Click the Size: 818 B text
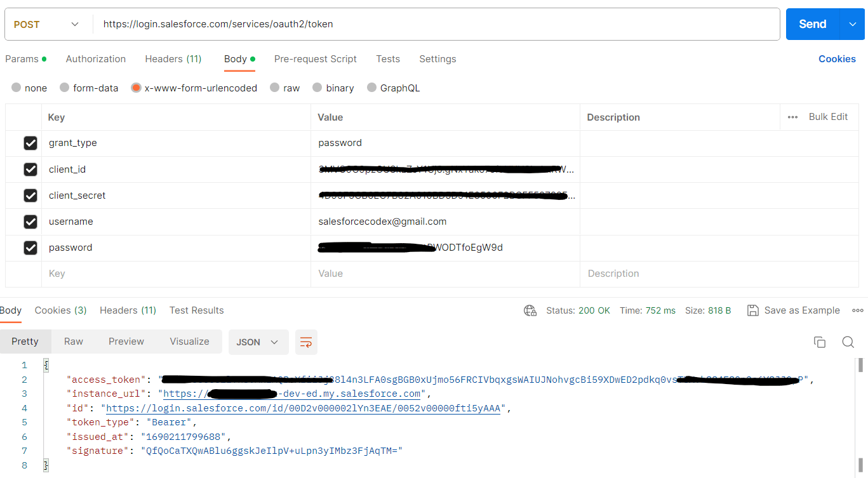Screen dimensions: 868x478 708,310
